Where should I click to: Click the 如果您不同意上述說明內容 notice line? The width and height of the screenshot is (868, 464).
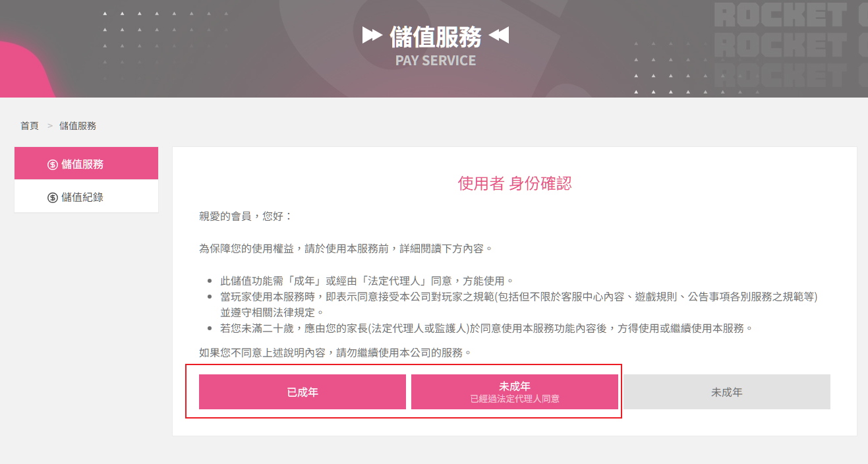coord(336,353)
